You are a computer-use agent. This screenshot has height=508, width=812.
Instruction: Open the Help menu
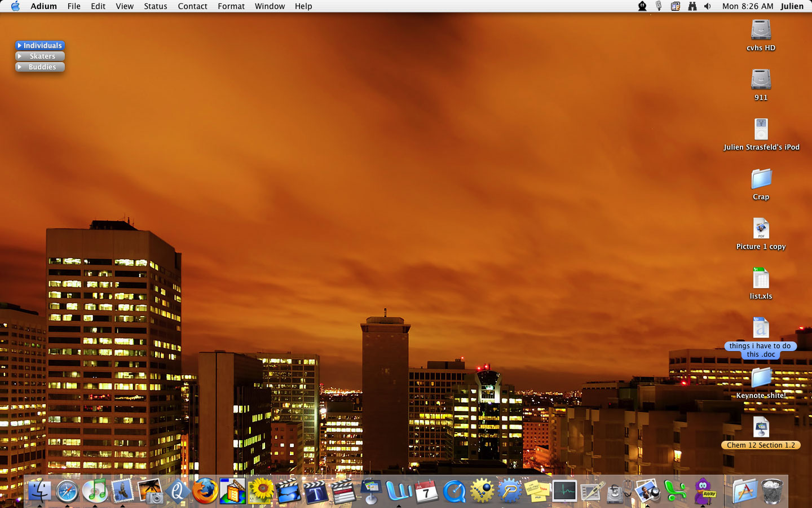303,6
